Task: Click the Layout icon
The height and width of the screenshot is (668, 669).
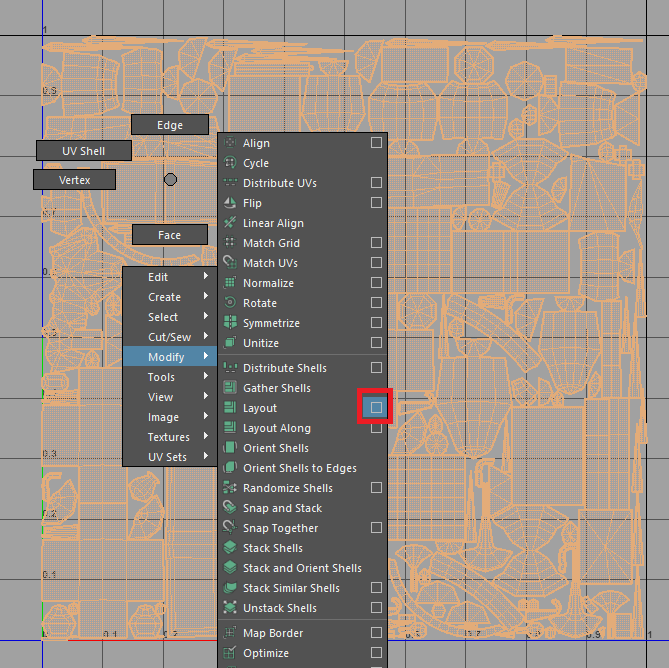Action: pyautogui.click(x=230, y=408)
